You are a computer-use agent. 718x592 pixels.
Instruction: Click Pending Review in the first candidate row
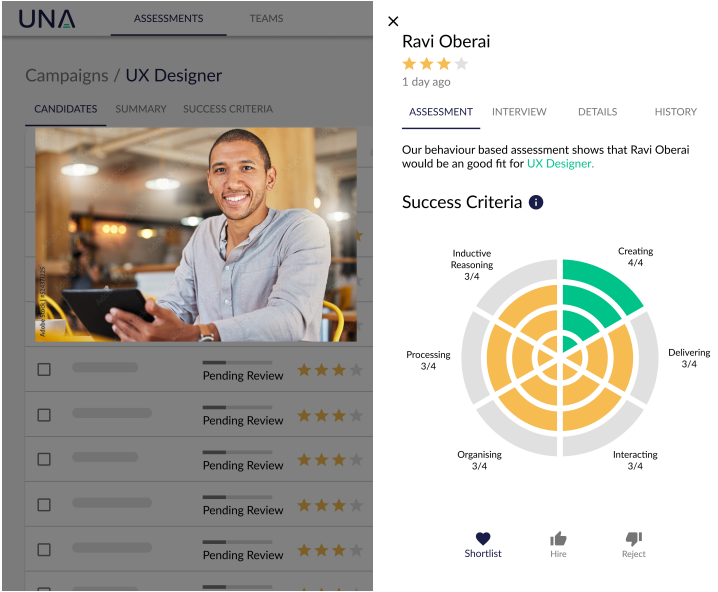click(x=243, y=375)
